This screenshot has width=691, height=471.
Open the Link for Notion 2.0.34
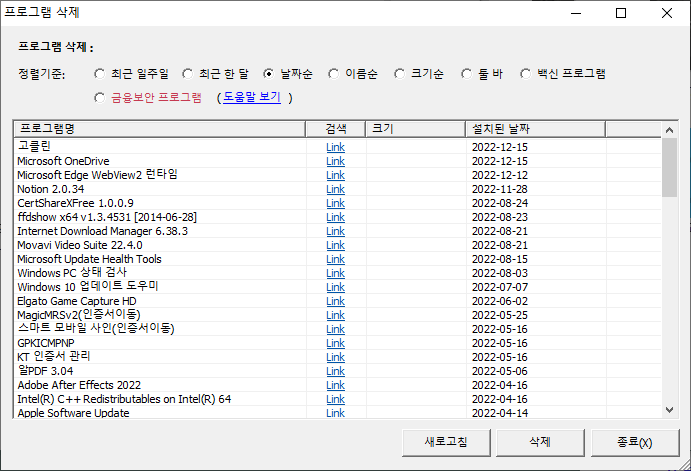click(335, 189)
